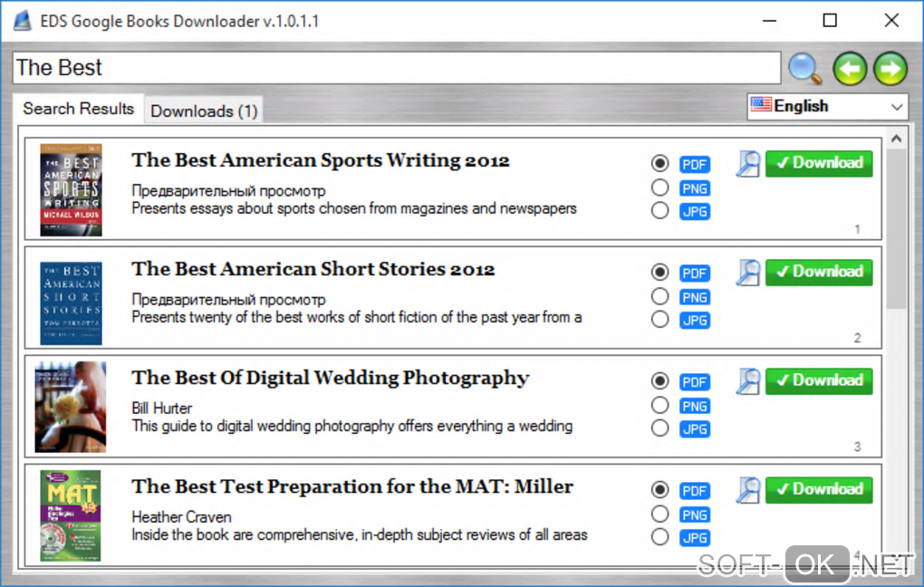
Task: Click PDF format icon for MAT Test Preparation
Action: (695, 491)
